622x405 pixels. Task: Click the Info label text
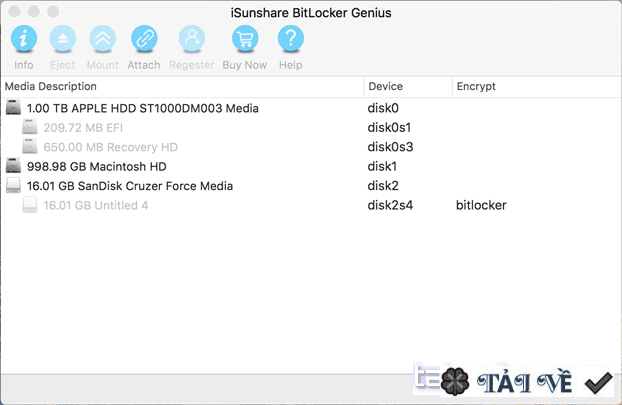[24, 65]
